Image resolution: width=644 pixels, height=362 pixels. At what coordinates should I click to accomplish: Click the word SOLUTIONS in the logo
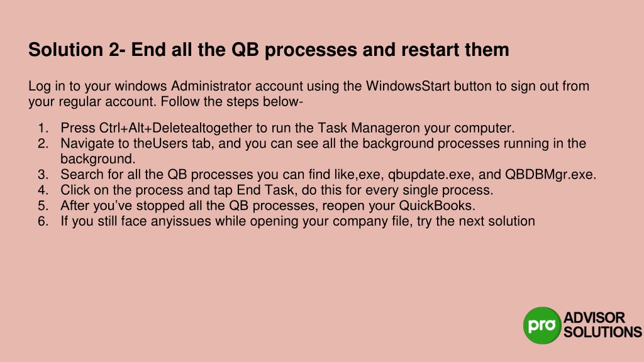click(602, 332)
